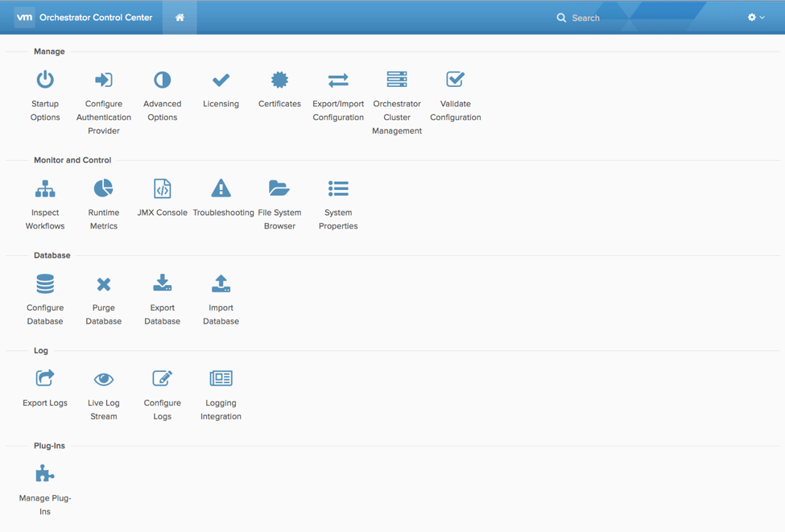Click the Manage Plug-Ins text label
785x532 pixels.
coord(45,505)
